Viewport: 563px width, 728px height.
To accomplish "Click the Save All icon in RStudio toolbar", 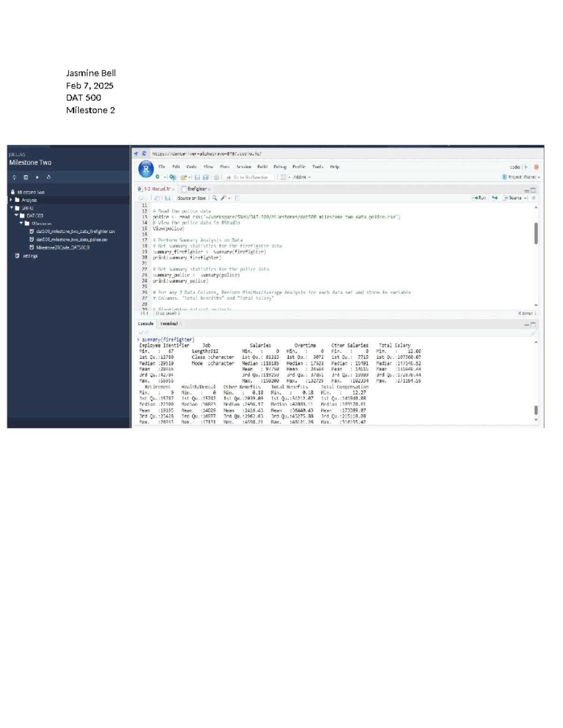I will pos(205,177).
